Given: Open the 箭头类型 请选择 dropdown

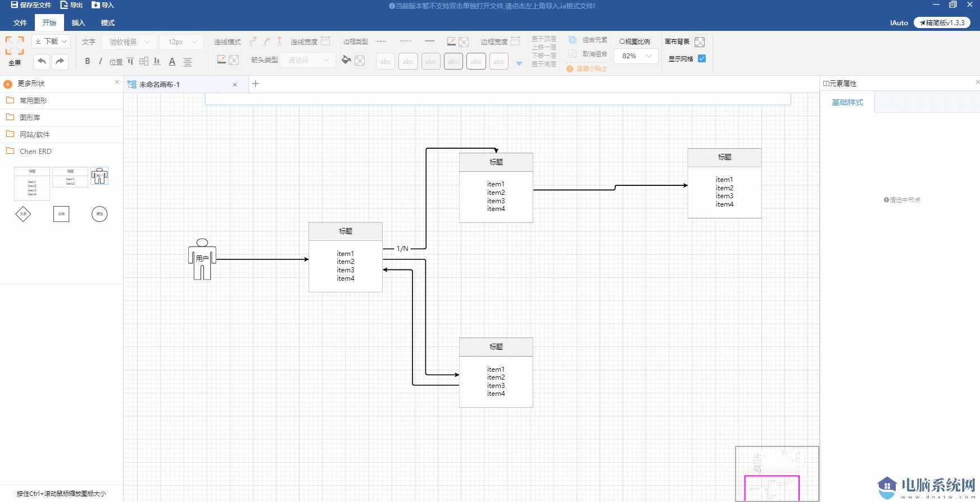Looking at the screenshot, I should [309, 60].
